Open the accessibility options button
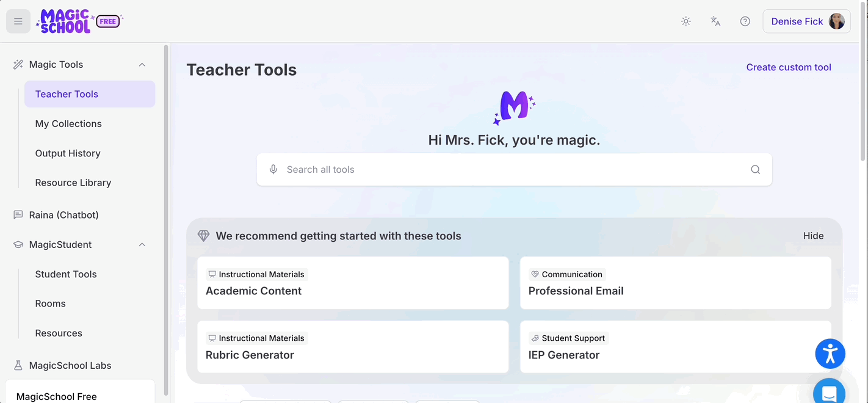The height and width of the screenshot is (403, 868). pyautogui.click(x=830, y=354)
